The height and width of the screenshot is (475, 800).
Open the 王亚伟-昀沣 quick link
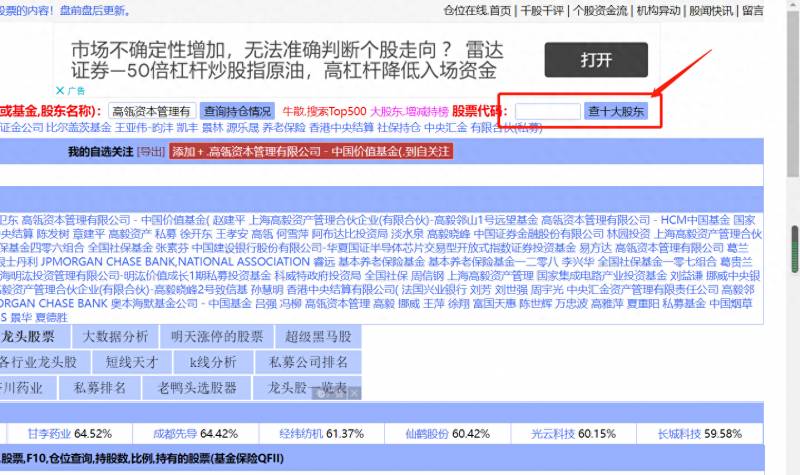pyautogui.click(x=144, y=128)
